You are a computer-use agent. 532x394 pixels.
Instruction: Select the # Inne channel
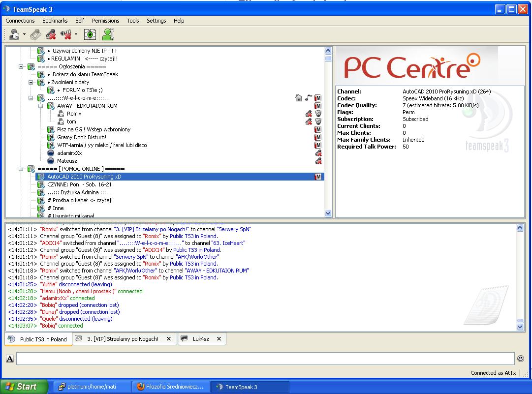click(x=56, y=208)
